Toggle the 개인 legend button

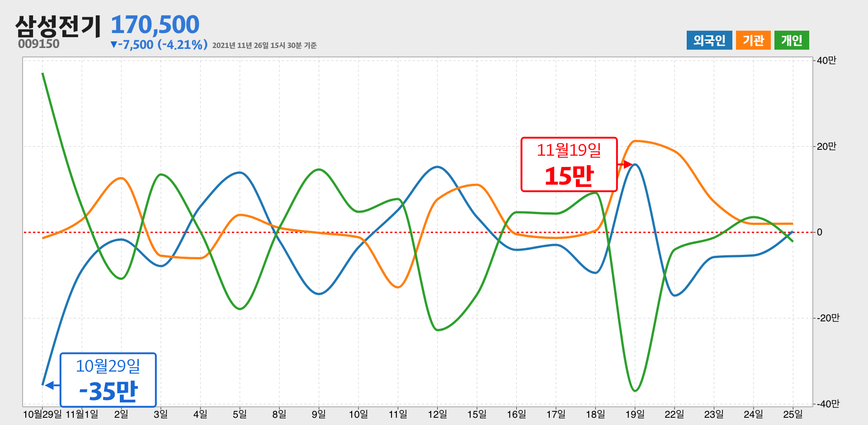[x=792, y=40]
